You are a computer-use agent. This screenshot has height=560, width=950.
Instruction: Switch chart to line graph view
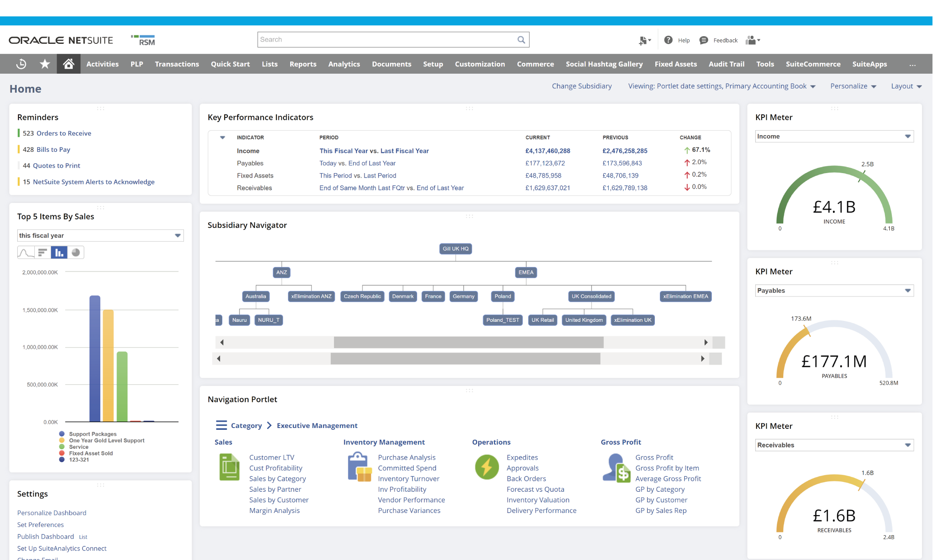tap(26, 253)
